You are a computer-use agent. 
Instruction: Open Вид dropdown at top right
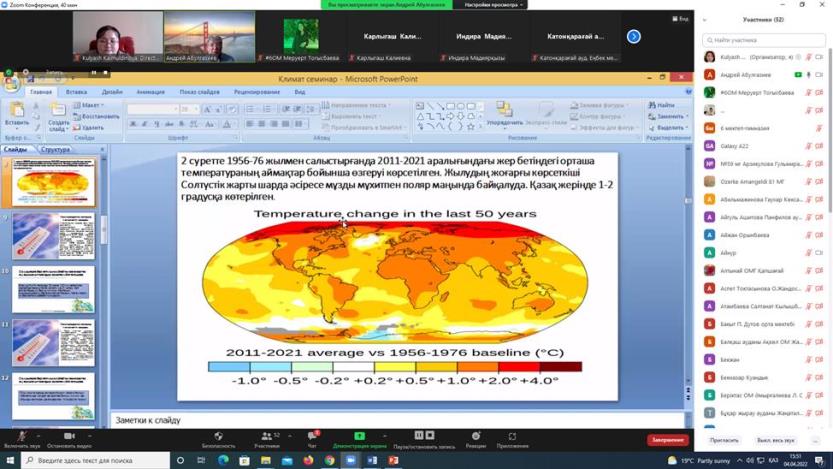pyautogui.click(x=680, y=18)
